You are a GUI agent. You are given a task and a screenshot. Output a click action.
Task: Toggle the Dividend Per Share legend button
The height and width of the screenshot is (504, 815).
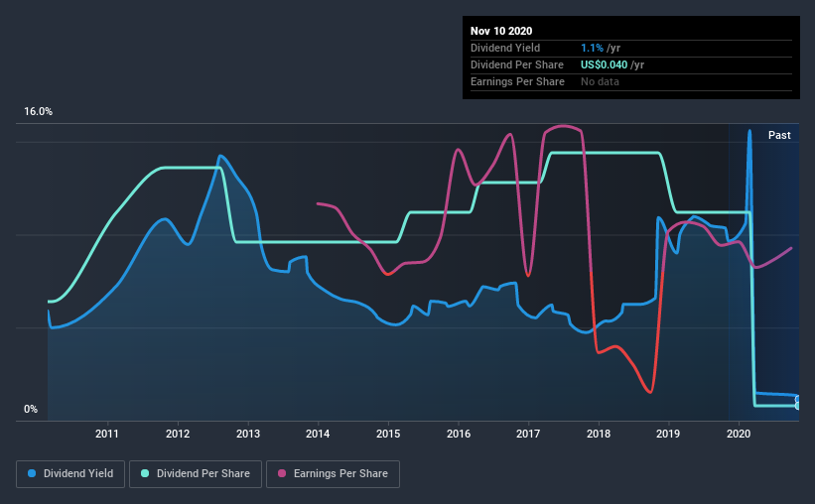tap(196, 474)
